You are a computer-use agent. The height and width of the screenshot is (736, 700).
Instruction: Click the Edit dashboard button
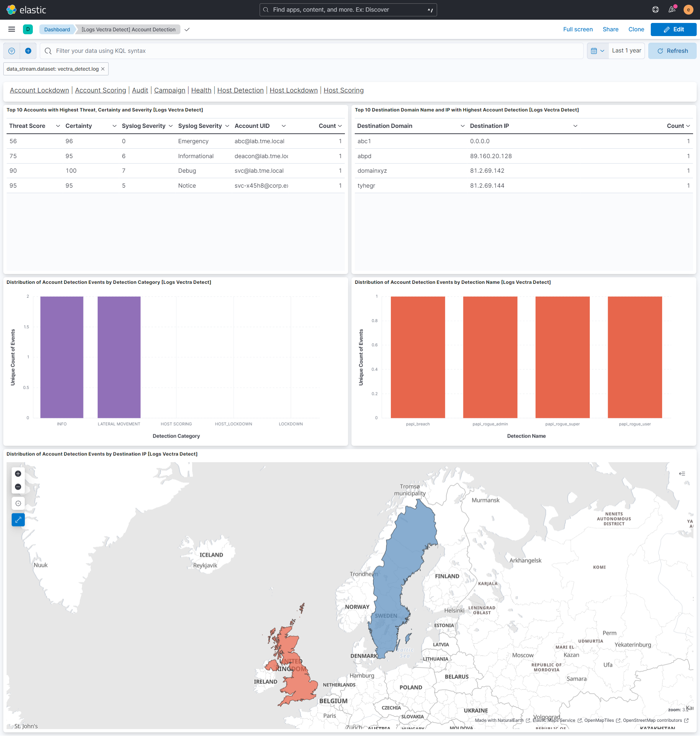673,30
